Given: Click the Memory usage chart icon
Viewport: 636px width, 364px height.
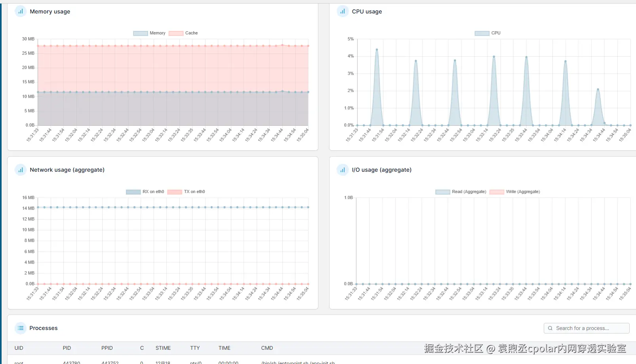Looking at the screenshot, I should pyautogui.click(x=21, y=11).
